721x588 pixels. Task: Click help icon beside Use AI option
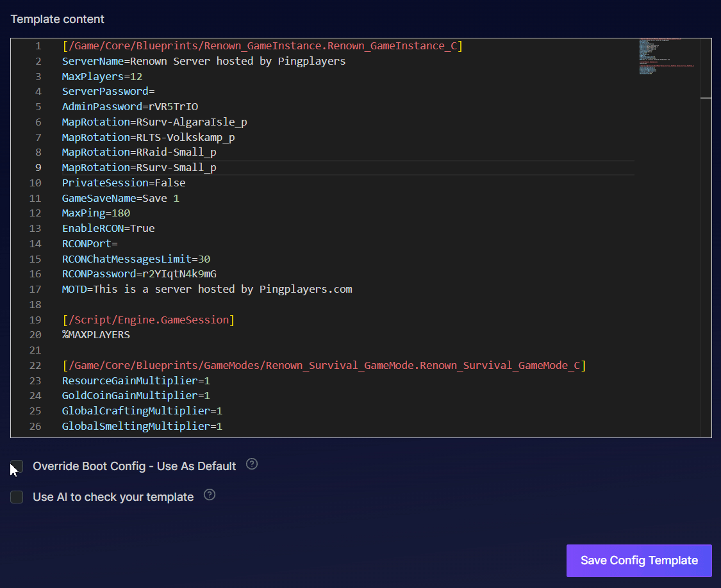click(x=210, y=495)
